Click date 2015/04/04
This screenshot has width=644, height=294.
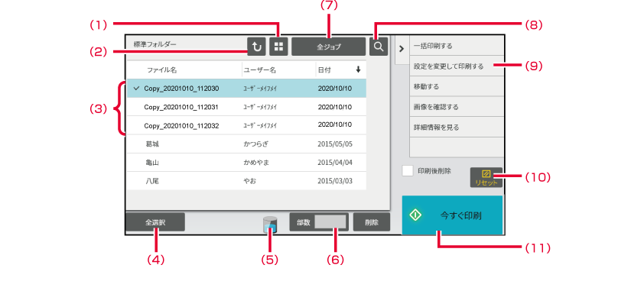335,163
